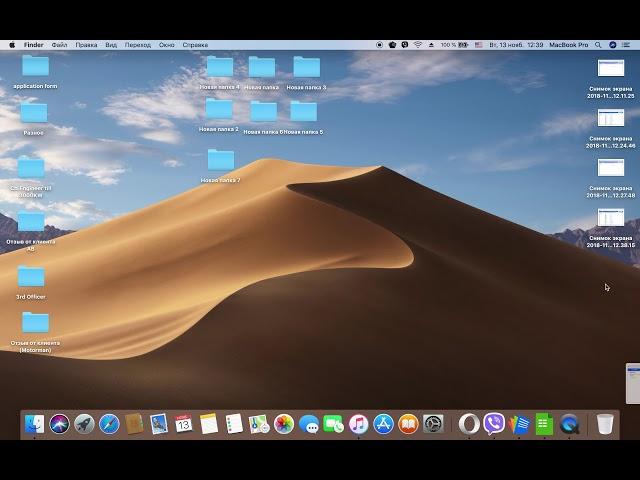Open the Переход menu
The height and width of the screenshot is (480, 640).
138,45
